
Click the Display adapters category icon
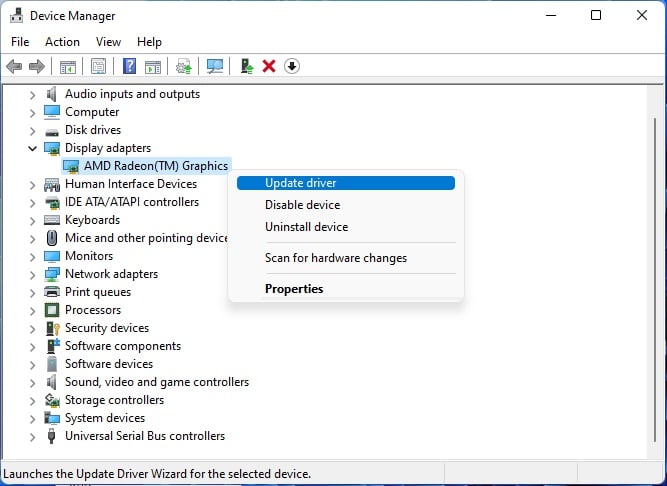click(52, 148)
